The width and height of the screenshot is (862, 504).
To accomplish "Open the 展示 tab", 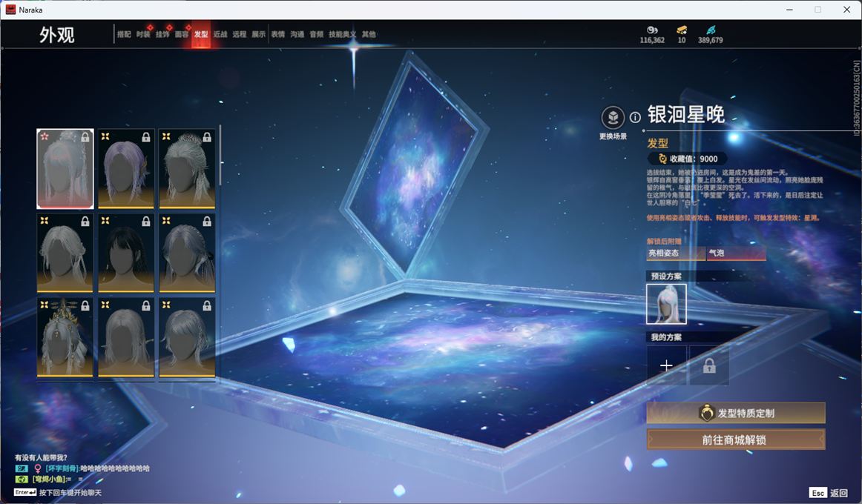I will pos(258,34).
